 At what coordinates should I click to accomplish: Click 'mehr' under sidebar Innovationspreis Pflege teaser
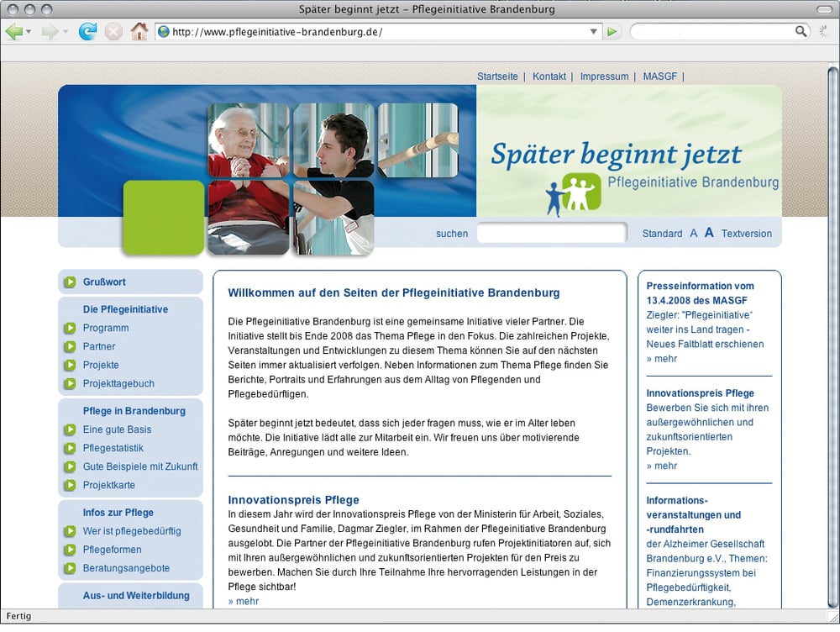662,466
